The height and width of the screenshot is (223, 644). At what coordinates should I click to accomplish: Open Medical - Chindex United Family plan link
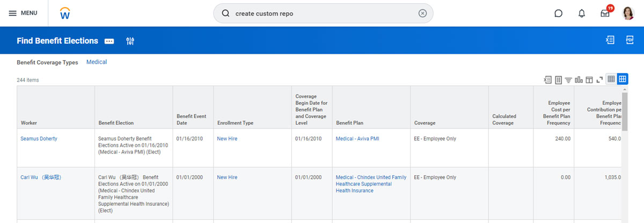click(371, 184)
